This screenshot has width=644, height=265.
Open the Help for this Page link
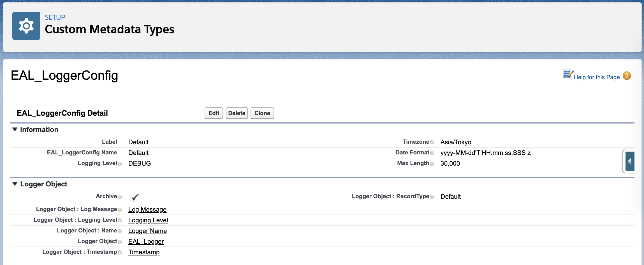(x=597, y=77)
